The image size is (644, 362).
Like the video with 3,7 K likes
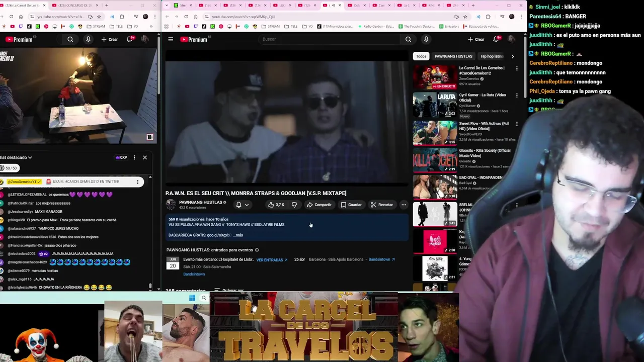[x=276, y=205]
